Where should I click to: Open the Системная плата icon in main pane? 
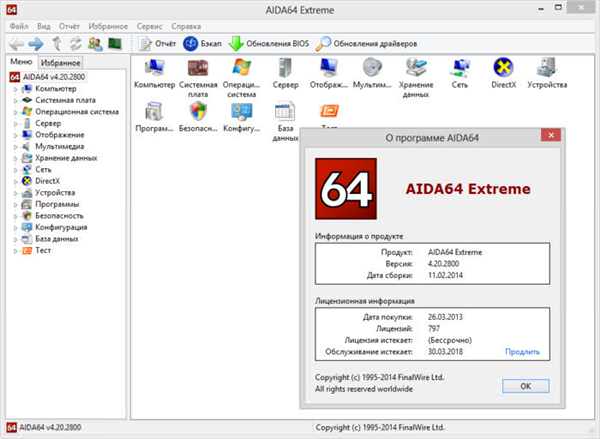pos(198,78)
